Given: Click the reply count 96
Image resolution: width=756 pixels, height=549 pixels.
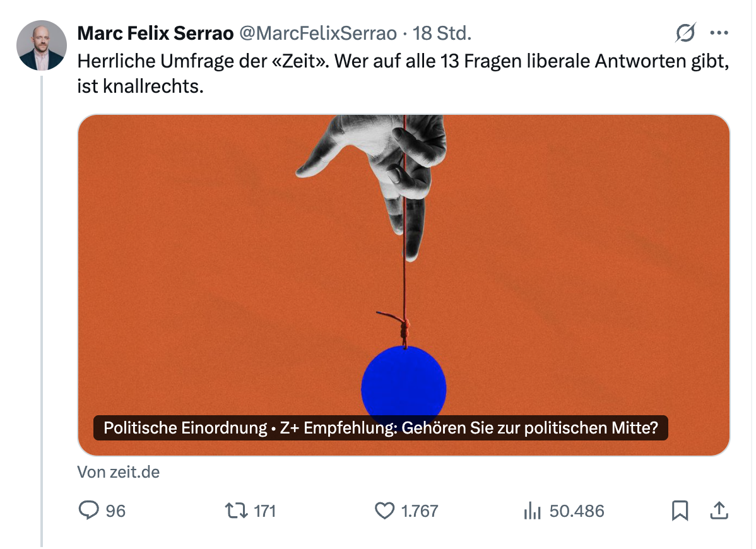Looking at the screenshot, I should click(115, 511).
